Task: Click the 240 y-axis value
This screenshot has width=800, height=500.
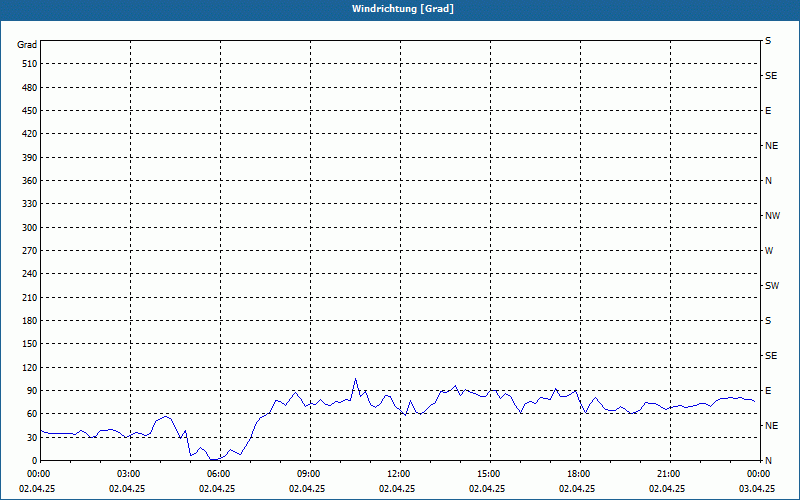Action: click(30, 274)
